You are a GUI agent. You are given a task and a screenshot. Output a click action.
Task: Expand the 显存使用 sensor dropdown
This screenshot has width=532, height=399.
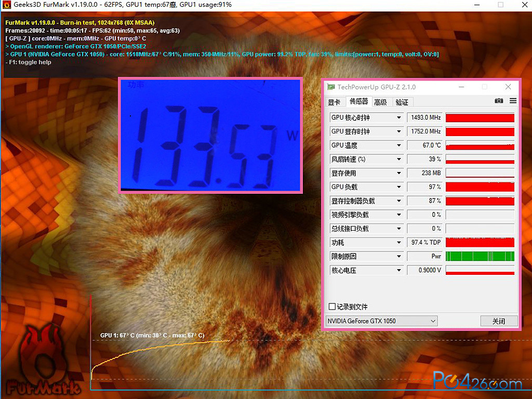[399, 174]
